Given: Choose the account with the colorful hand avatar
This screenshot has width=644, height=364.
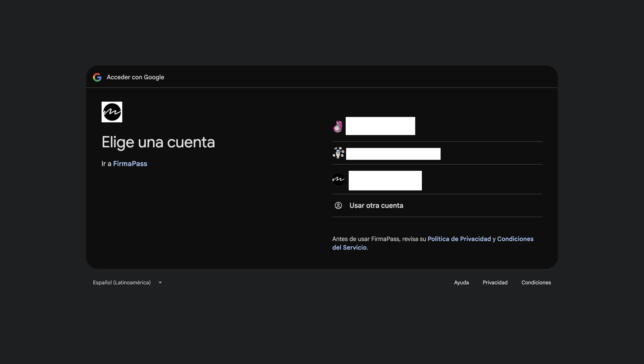Looking at the screenshot, I should click(437, 153).
